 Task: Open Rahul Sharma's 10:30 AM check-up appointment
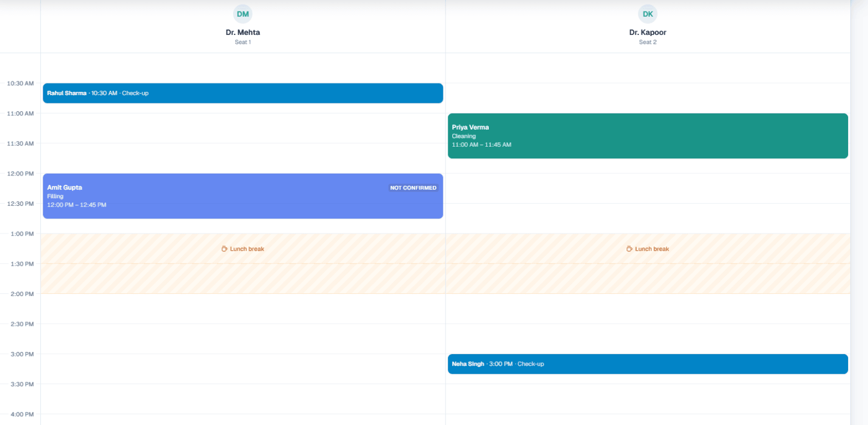tap(243, 93)
